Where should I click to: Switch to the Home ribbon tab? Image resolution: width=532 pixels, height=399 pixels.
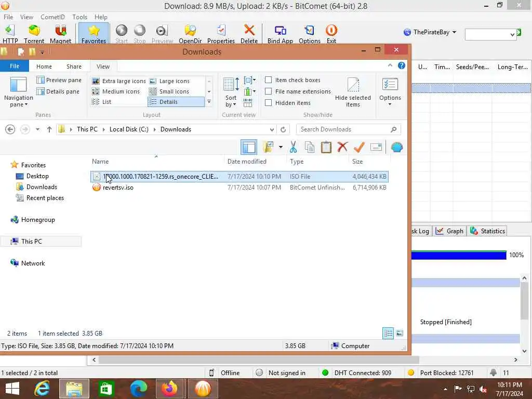coord(44,66)
